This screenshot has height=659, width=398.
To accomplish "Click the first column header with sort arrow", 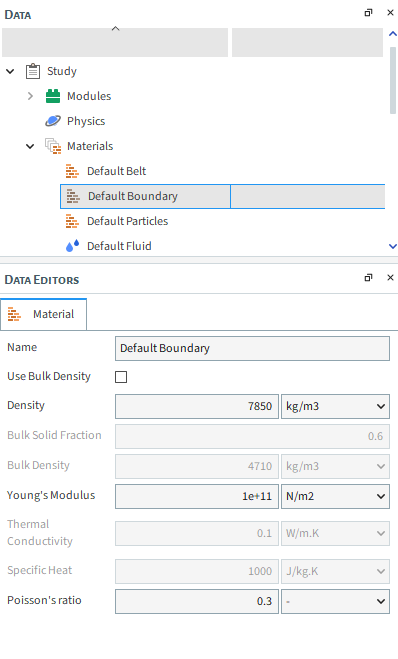I will (115, 42).
